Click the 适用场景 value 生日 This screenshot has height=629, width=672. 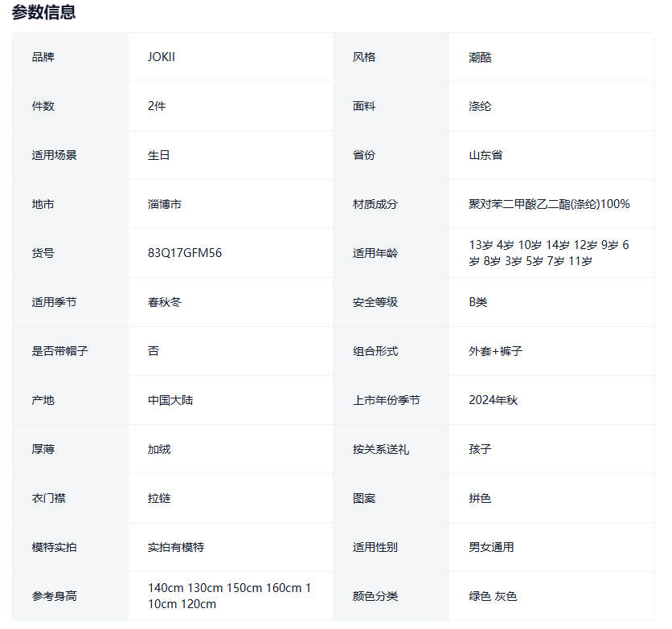pyautogui.click(x=159, y=155)
